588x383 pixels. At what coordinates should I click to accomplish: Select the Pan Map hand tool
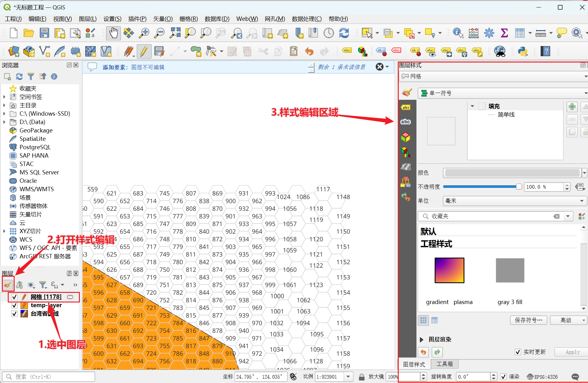coord(113,33)
